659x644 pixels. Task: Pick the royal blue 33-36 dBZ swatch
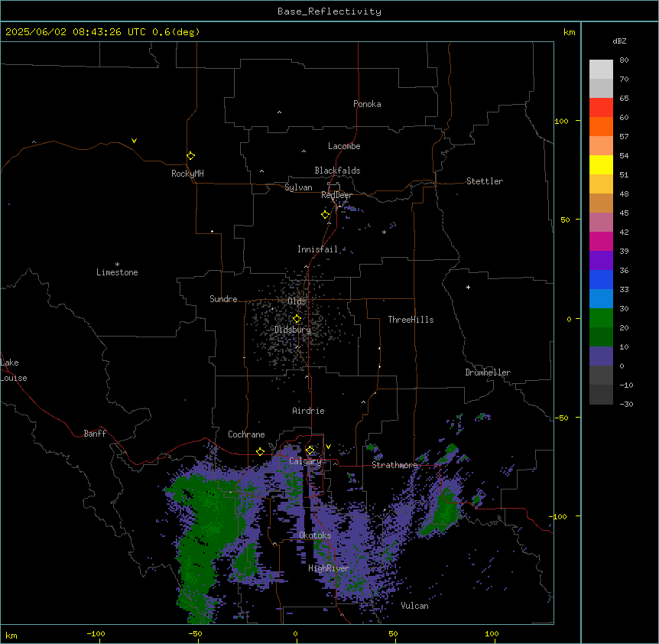click(x=601, y=279)
